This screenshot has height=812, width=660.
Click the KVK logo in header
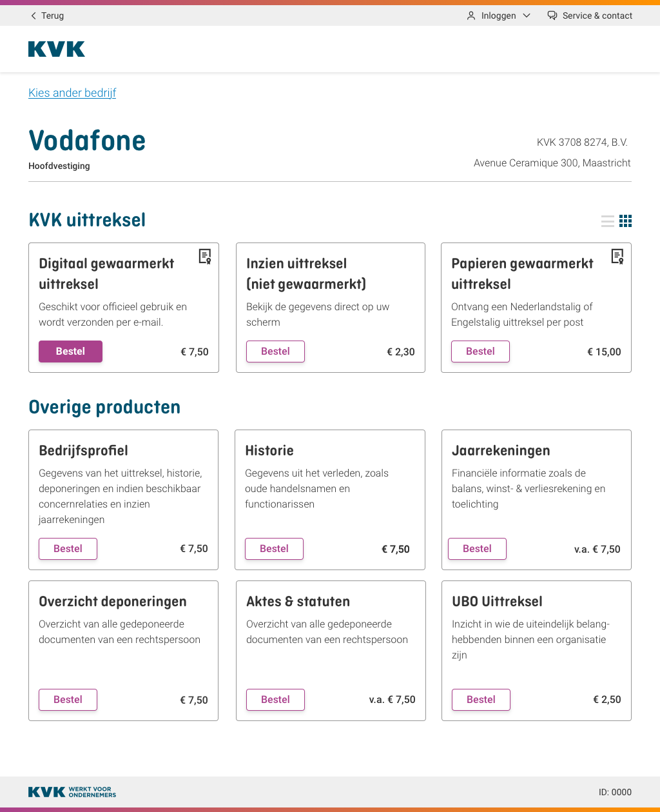pos(57,49)
